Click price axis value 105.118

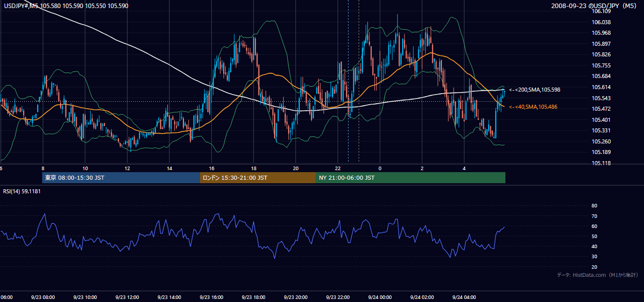(602, 163)
